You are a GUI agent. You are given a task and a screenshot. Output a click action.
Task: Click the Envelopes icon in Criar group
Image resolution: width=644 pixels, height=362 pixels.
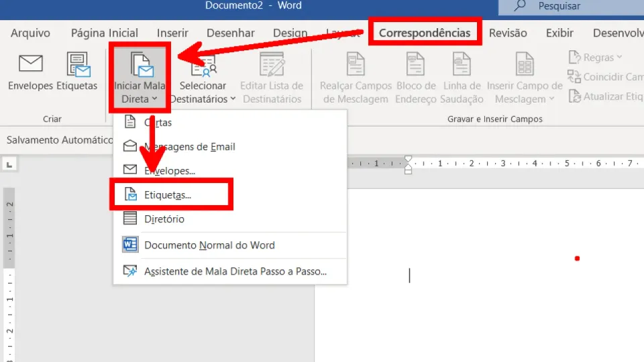tap(31, 64)
